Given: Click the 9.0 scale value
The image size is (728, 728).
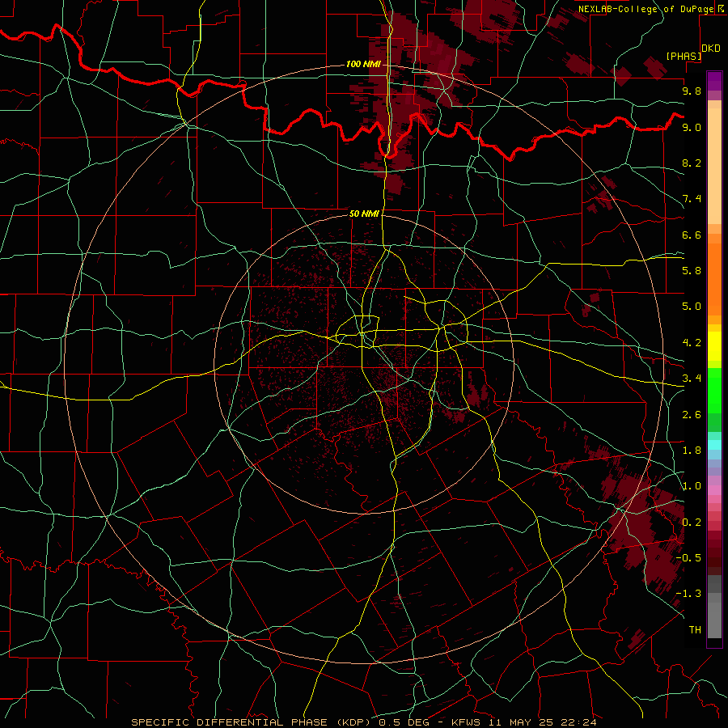Looking at the screenshot, I should (x=692, y=127).
